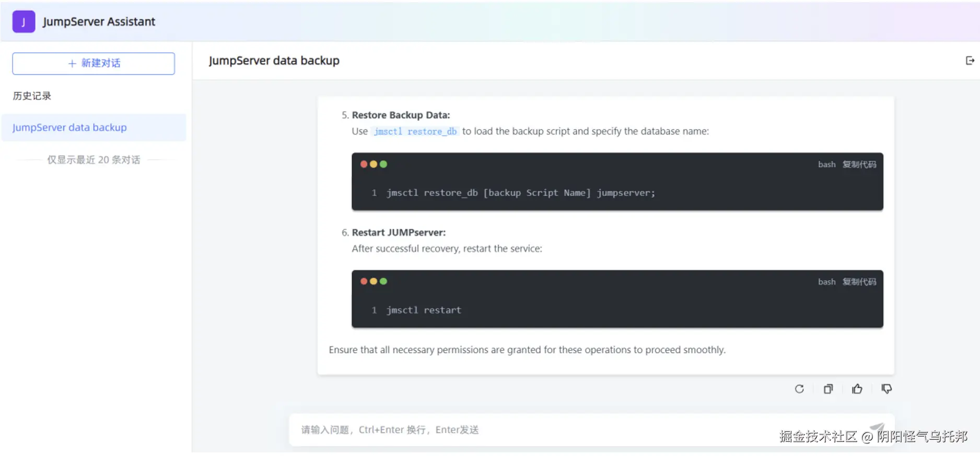Click red dot on restore_db code block
980x456 pixels.
(x=364, y=164)
